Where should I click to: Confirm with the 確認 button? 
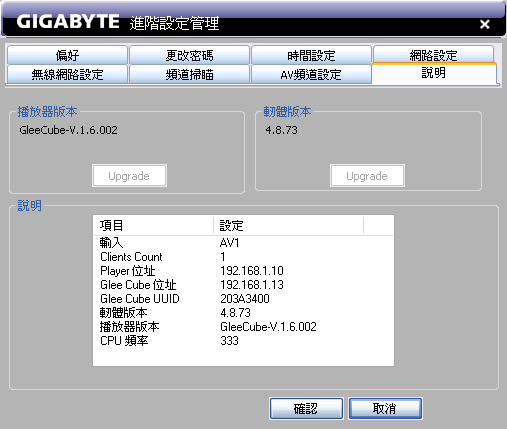tap(306, 408)
